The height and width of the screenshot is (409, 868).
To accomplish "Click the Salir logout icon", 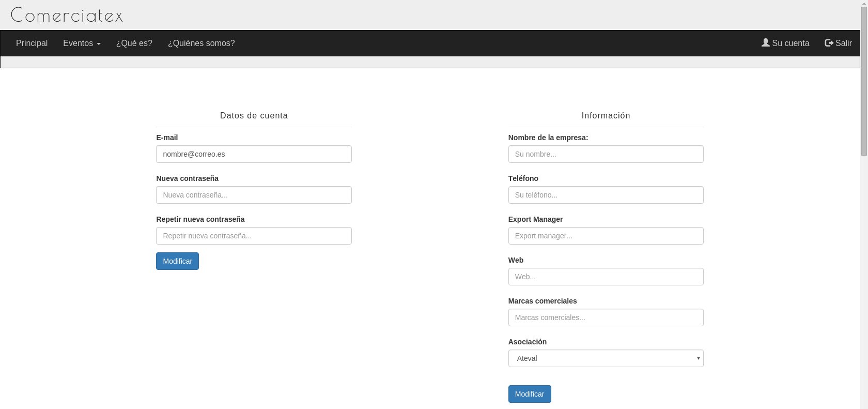I will tap(829, 43).
